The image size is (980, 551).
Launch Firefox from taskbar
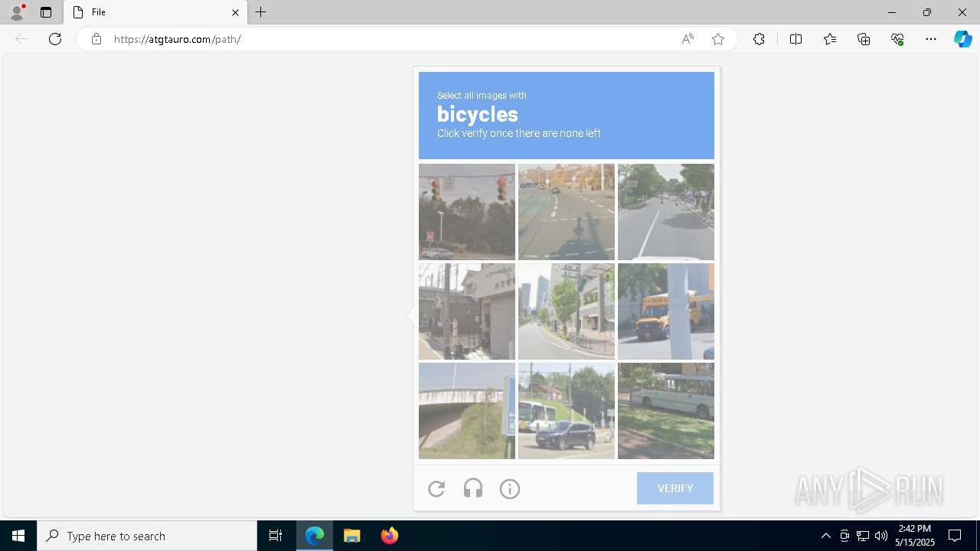pos(390,536)
